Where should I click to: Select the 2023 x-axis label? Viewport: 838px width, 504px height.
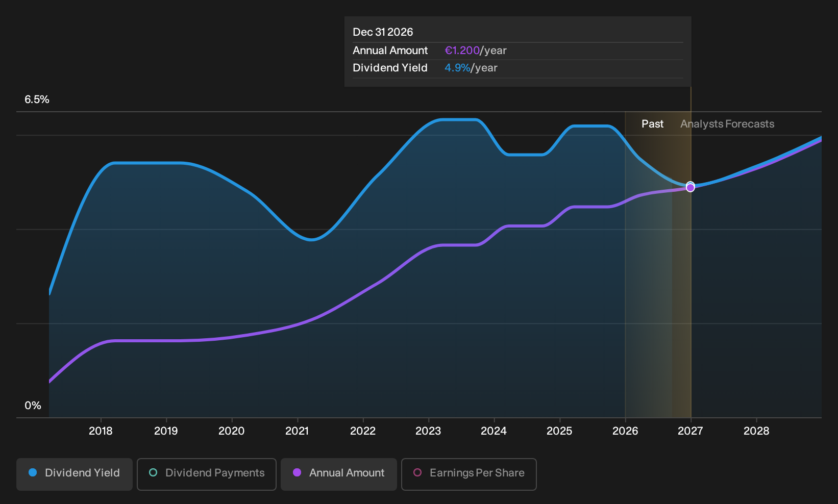point(428,431)
